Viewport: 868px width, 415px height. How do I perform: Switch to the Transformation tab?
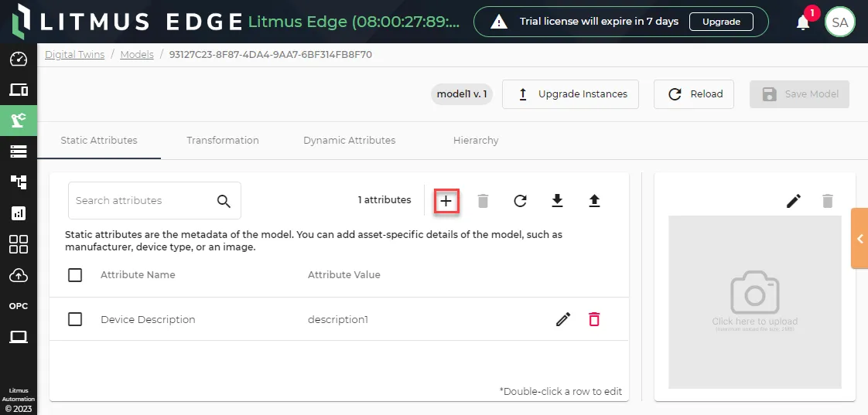click(223, 141)
